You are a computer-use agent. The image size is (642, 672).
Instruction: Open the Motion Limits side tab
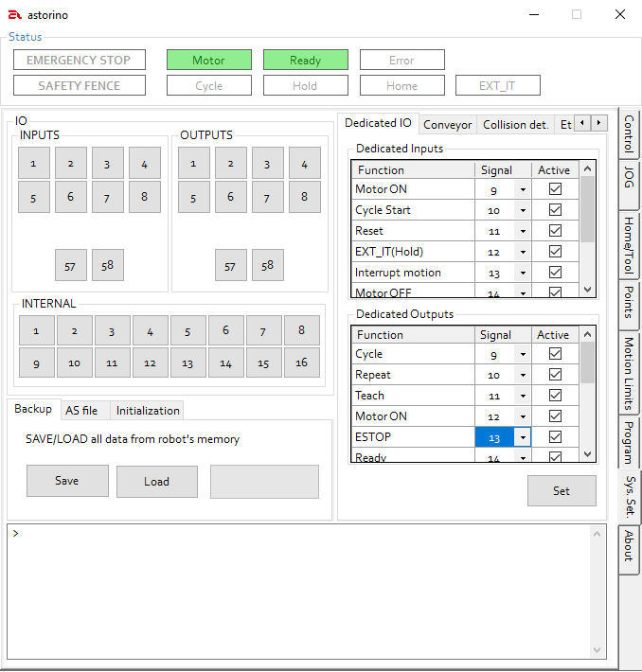[629, 373]
